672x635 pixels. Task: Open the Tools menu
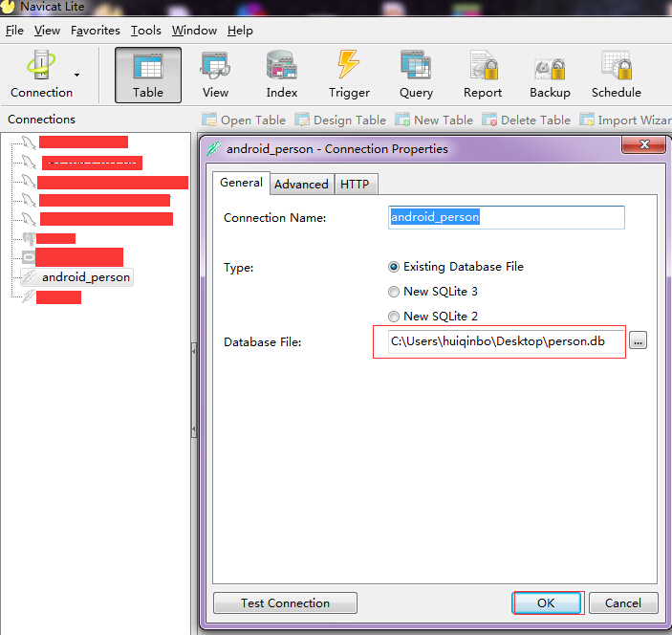coord(145,31)
